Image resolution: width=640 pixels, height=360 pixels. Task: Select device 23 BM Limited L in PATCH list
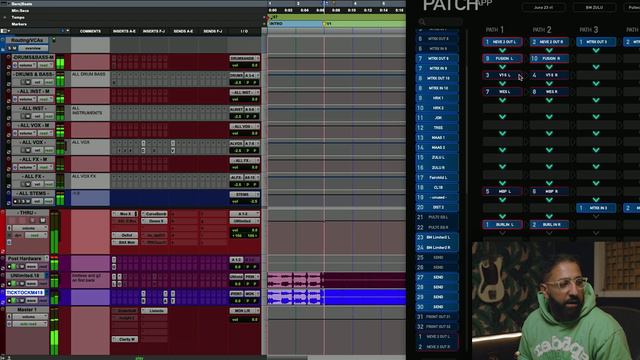click(438, 237)
